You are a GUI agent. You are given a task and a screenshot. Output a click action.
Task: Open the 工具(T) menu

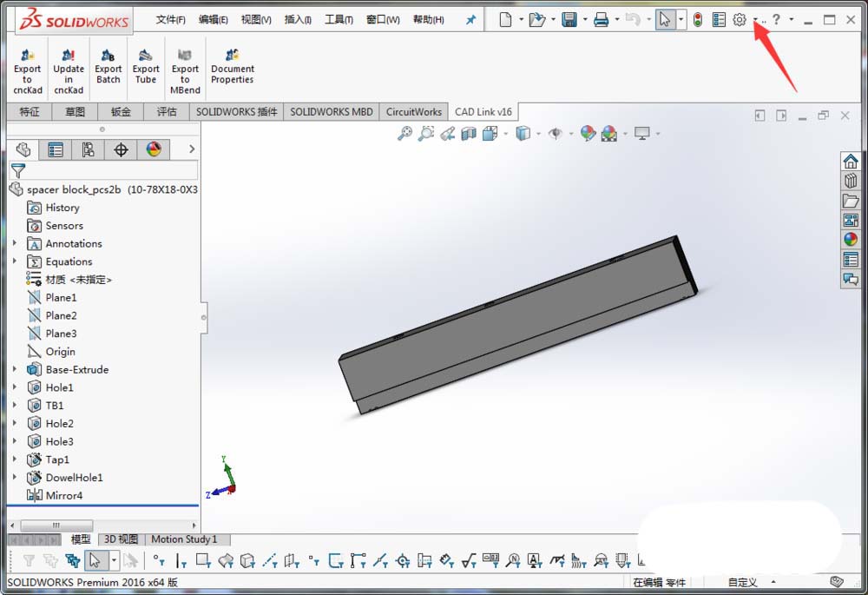point(339,20)
